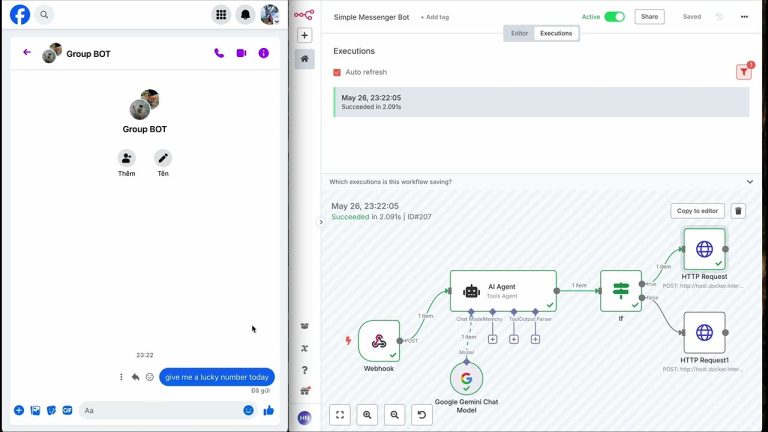Collapse the executions sidebar with chevron
768x432 pixels.
321,222
